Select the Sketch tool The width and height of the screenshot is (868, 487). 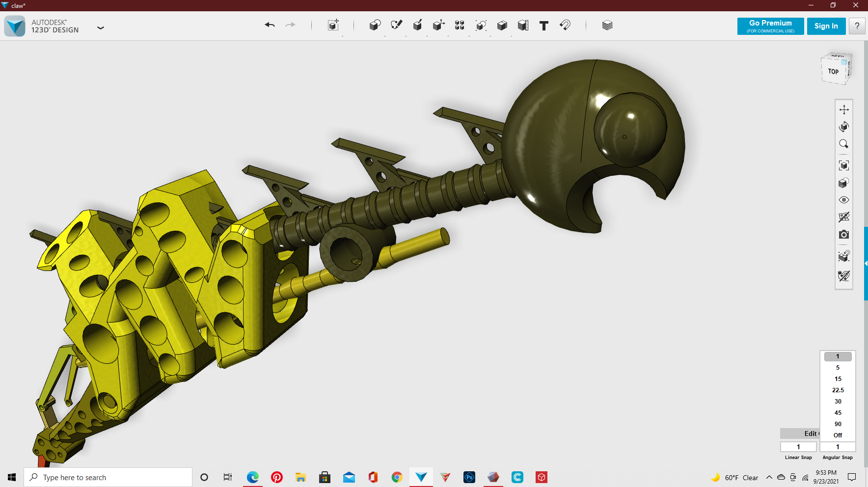click(396, 25)
